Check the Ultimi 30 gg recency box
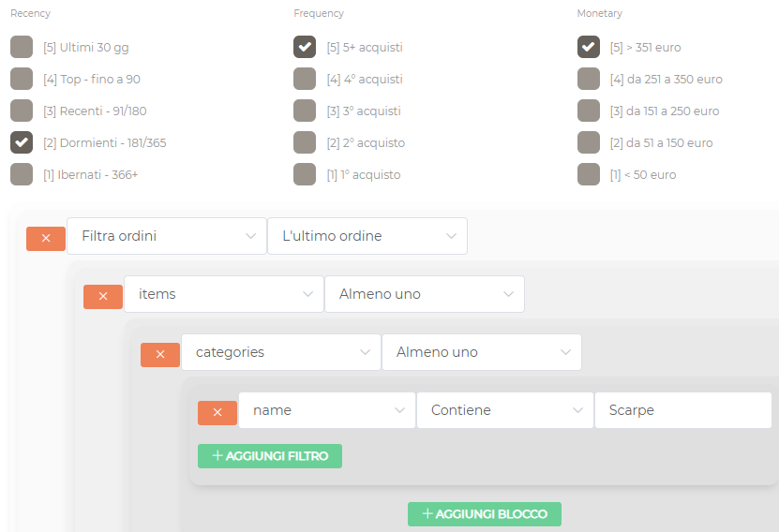 [22, 48]
